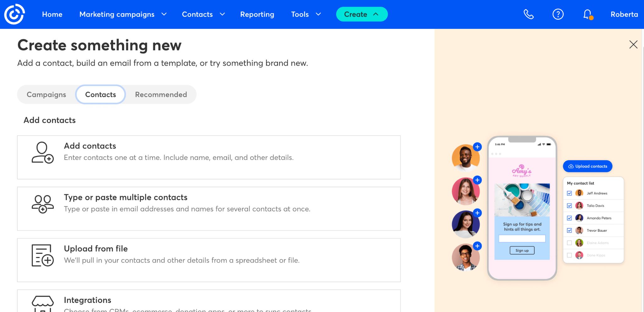Click the Add contacts person icon
The height and width of the screenshot is (312, 644).
42,153
